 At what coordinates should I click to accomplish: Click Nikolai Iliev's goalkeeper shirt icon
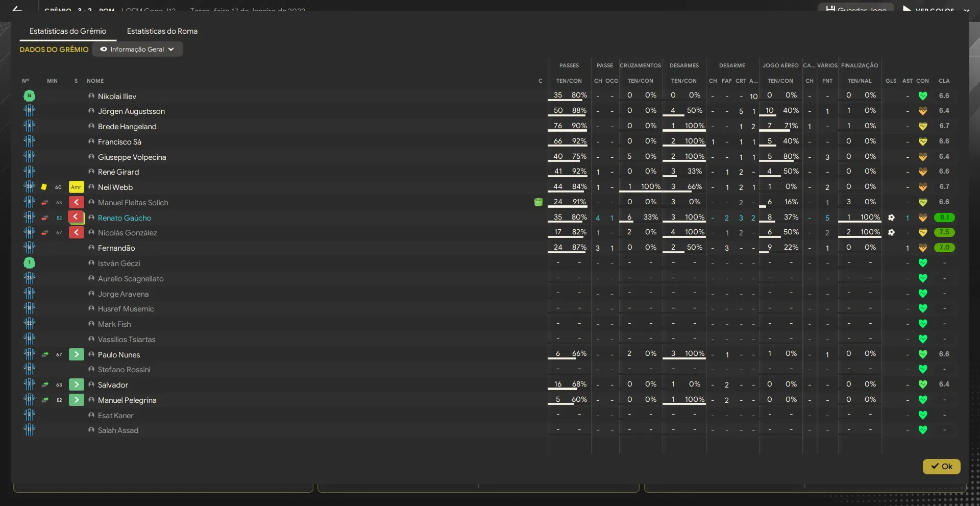(x=29, y=95)
